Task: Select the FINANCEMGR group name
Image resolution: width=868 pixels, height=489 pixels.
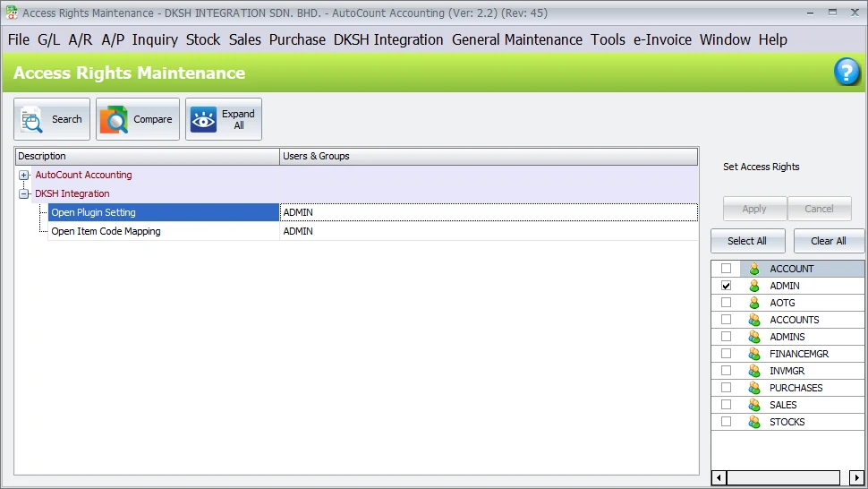Action: pos(799,354)
